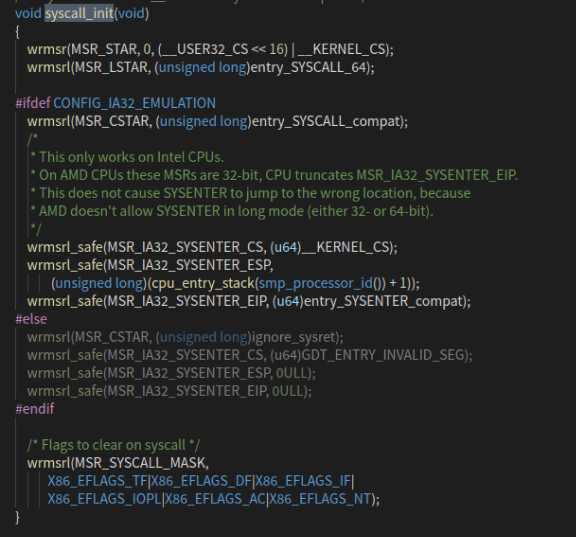576x537 pixels.
Task: Click the inactive MSR_IA32_SYSENTER_EIP, 0ULL line
Action: click(x=169, y=391)
